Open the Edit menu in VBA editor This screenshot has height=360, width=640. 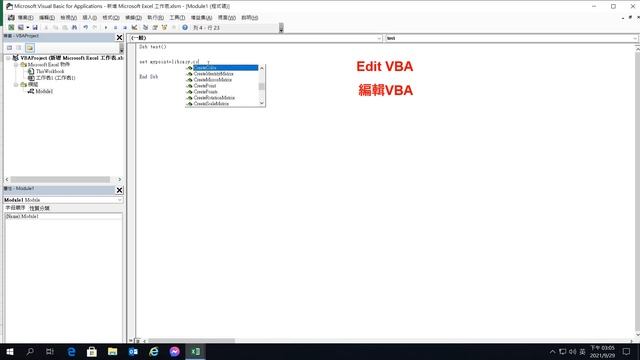pos(47,18)
